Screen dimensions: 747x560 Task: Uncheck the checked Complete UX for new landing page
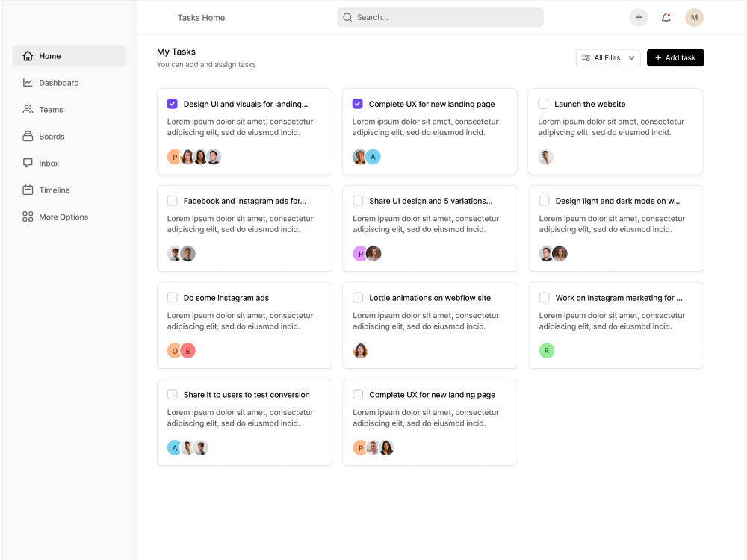point(357,104)
